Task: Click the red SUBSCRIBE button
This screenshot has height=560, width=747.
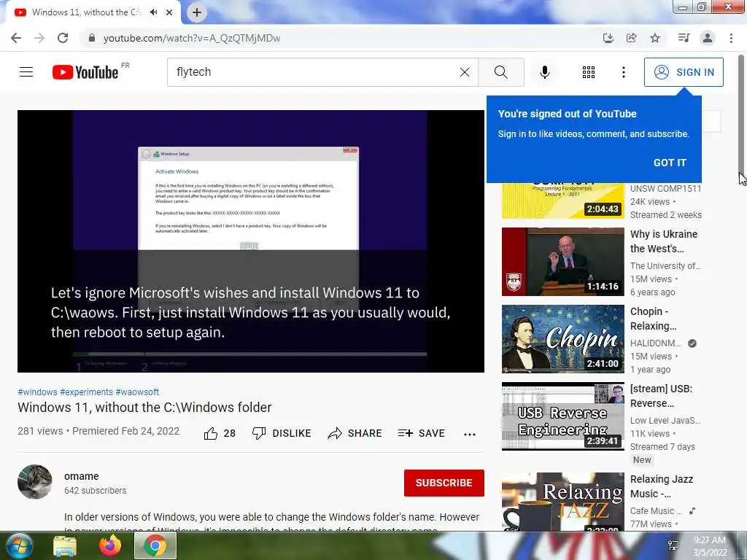Action: tap(444, 483)
